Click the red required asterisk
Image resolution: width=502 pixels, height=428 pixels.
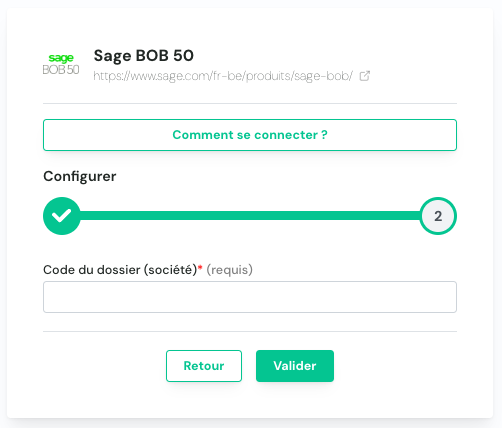[200, 267]
